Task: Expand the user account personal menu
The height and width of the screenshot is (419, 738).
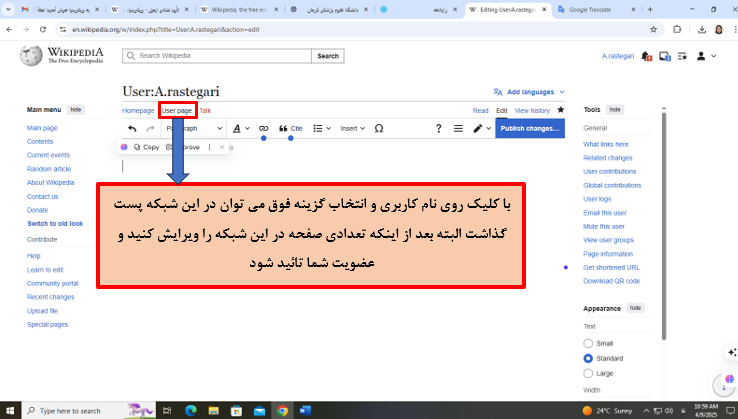Action: (x=705, y=56)
